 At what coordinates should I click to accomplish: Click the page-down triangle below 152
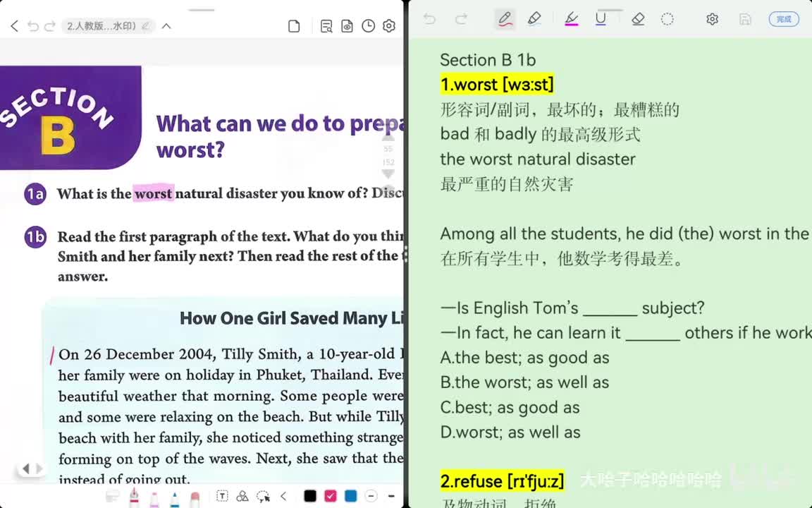click(x=388, y=174)
